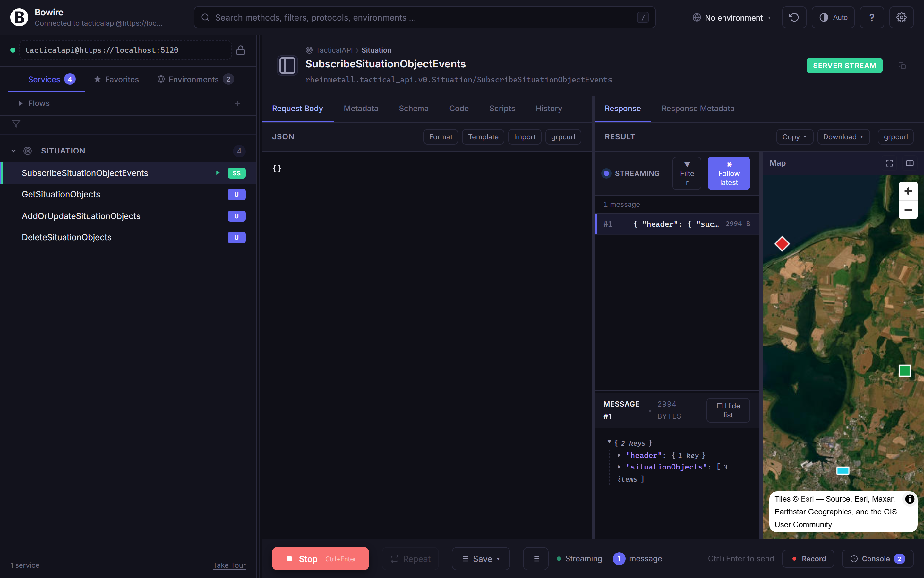Click the grpcurl button in the Result header
The width and height of the screenshot is (924, 578).
(x=895, y=137)
